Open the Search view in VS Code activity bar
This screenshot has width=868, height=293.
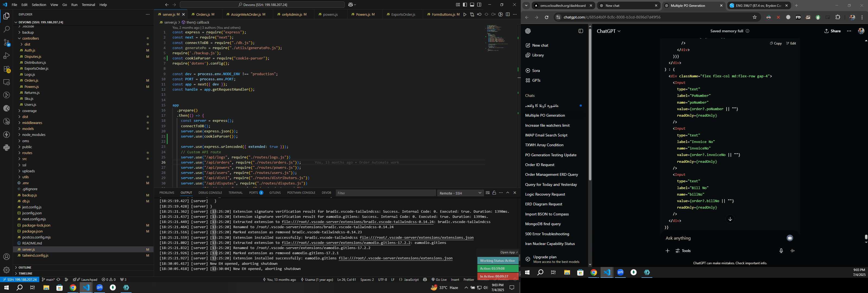[x=7, y=29]
